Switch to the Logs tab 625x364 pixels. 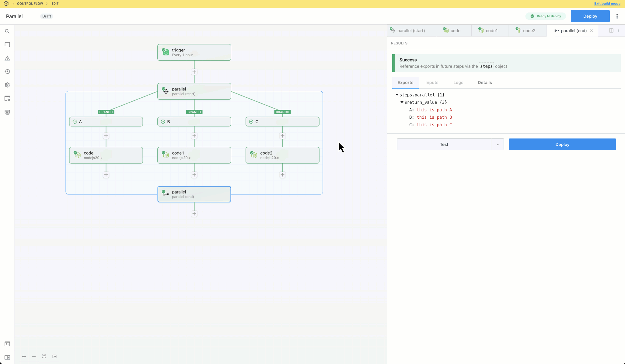(x=458, y=82)
